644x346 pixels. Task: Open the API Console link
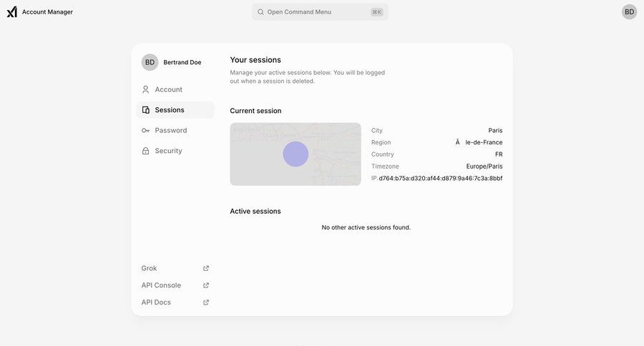point(175,285)
